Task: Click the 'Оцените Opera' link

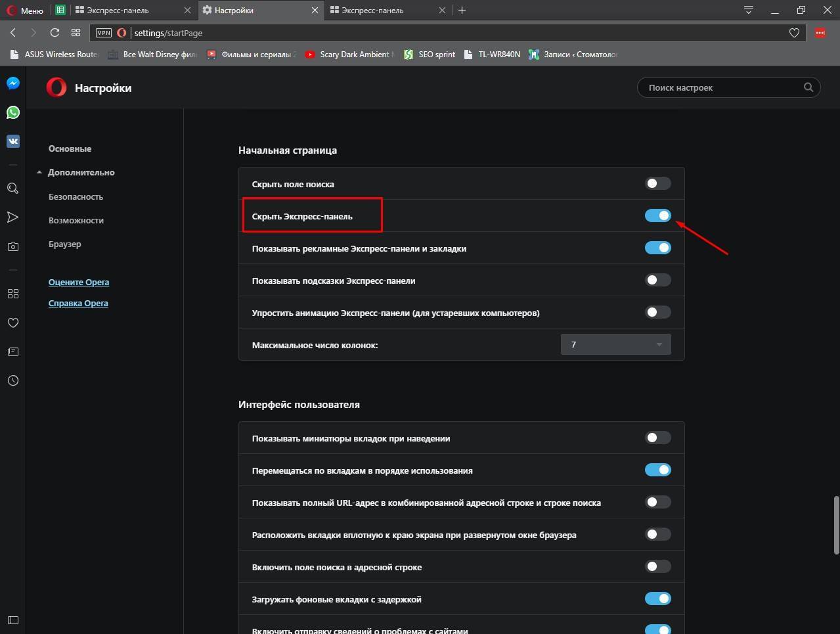Action: (79, 282)
